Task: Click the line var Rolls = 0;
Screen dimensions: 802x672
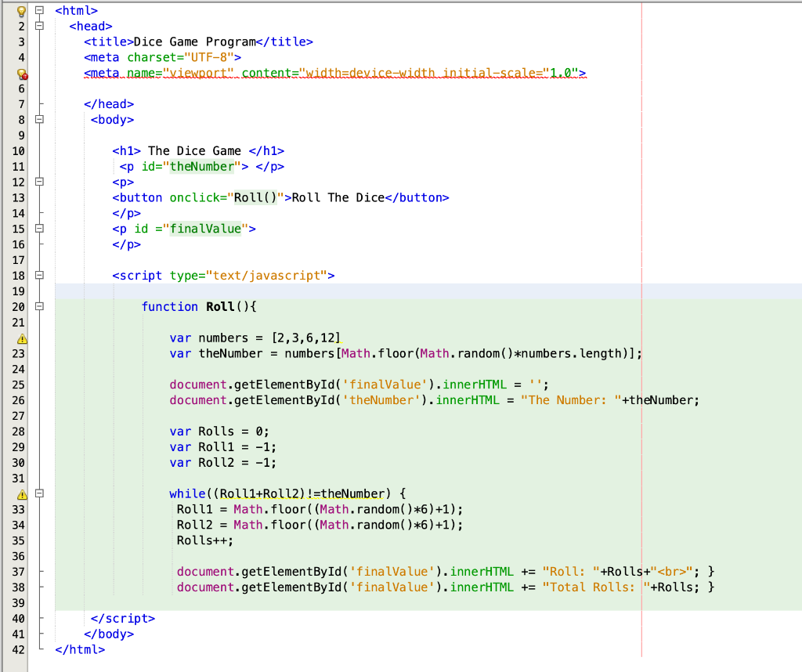Action: click(219, 432)
